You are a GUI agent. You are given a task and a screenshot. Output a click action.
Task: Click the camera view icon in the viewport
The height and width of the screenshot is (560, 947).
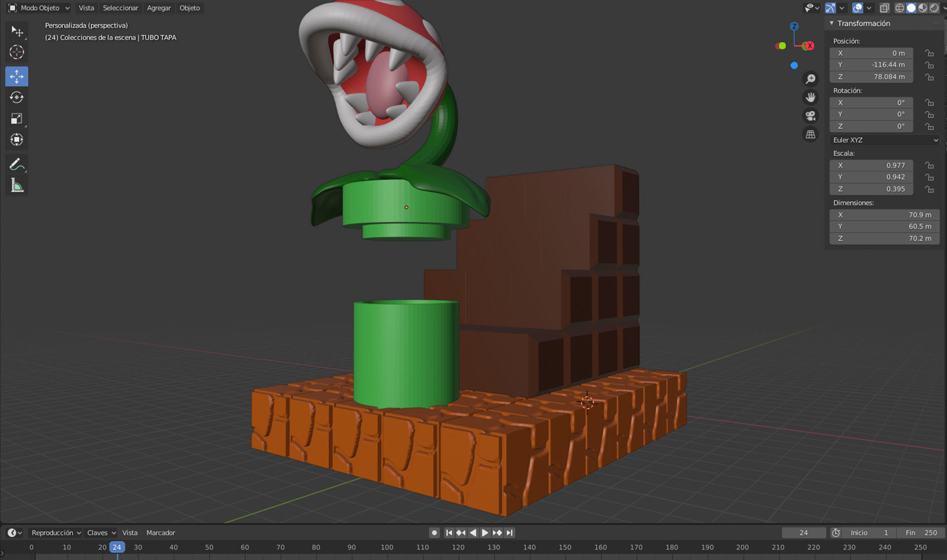(811, 115)
